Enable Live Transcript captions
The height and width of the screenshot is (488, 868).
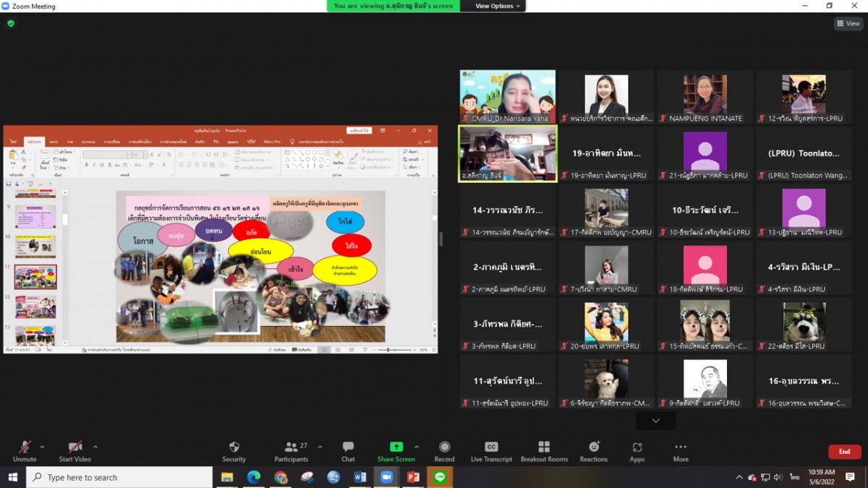(x=491, y=448)
